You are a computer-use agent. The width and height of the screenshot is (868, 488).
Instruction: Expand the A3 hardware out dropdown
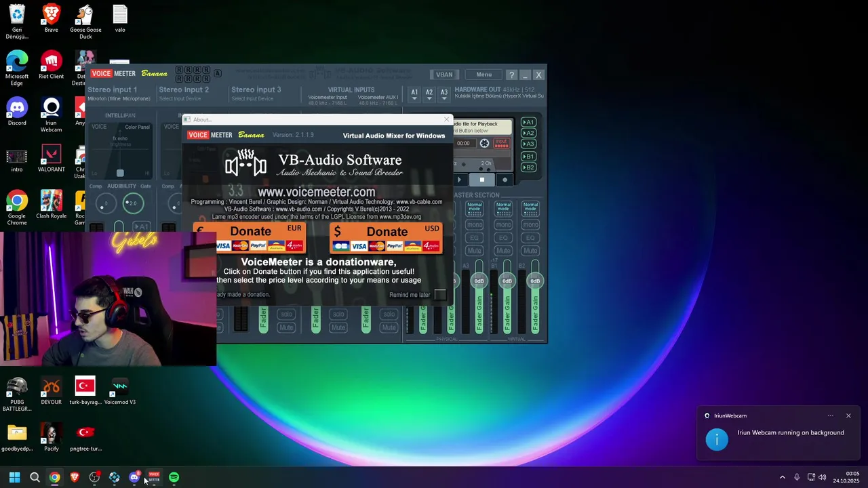point(444,94)
